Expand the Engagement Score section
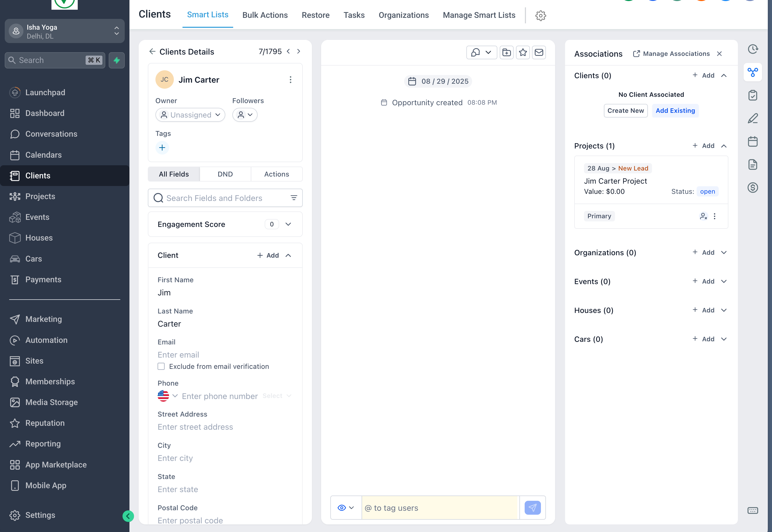The image size is (772, 532). (x=288, y=224)
